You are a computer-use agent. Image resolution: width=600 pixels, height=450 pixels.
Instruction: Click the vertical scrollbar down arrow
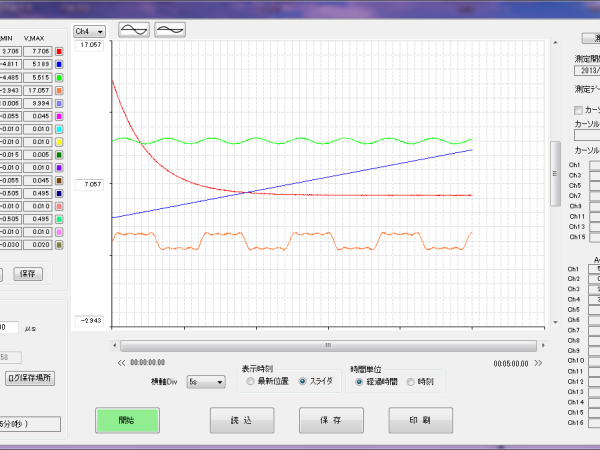point(555,323)
